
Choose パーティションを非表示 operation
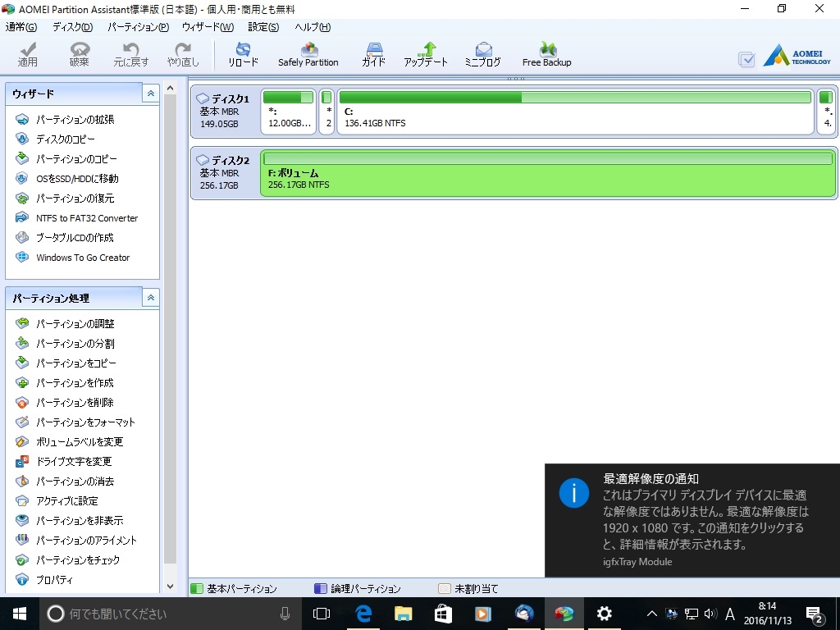click(69, 521)
